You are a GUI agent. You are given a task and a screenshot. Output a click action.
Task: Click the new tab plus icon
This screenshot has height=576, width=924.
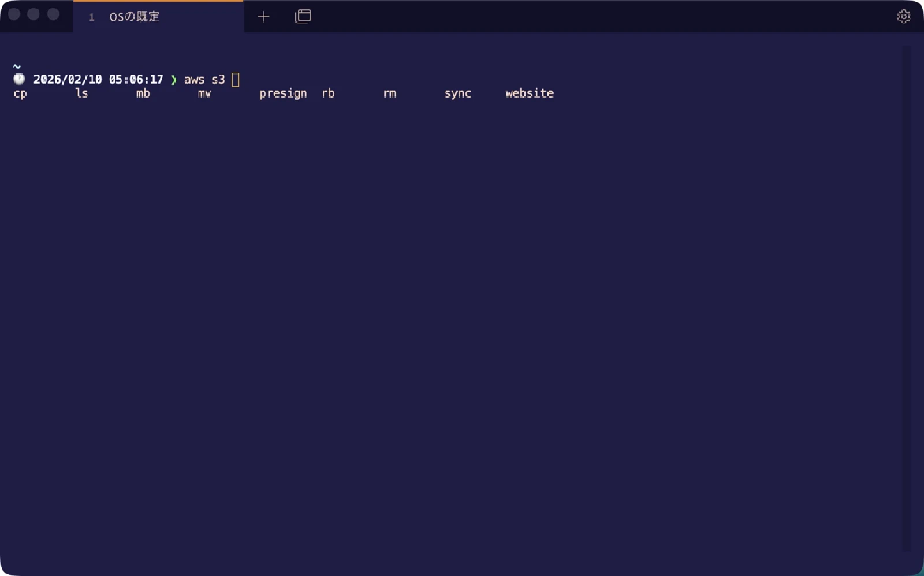[263, 17]
